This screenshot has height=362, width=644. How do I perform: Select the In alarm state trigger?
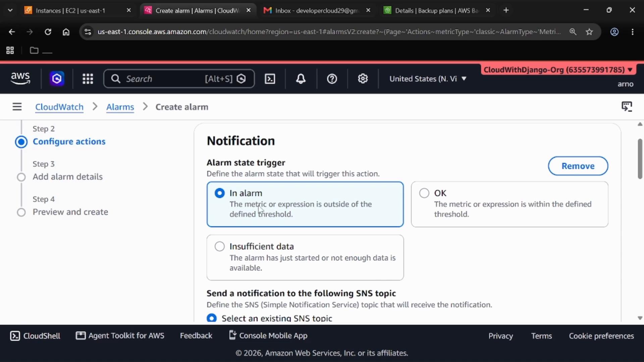click(305, 204)
